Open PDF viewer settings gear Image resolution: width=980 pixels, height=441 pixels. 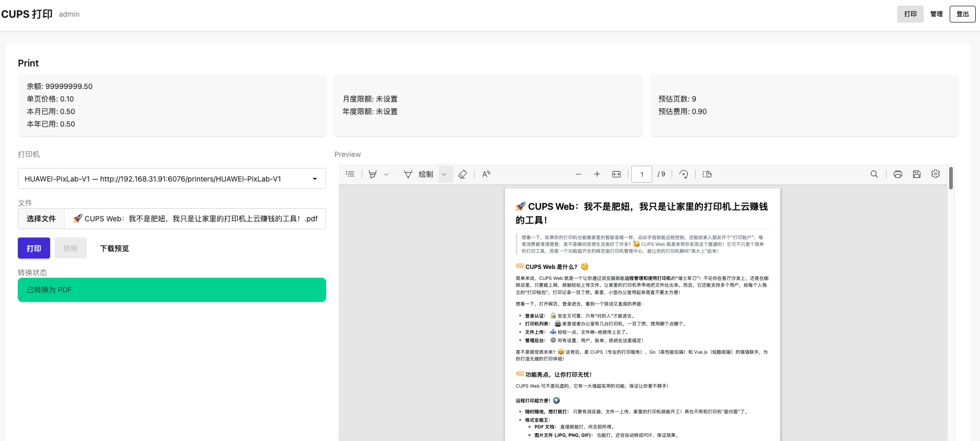pyautogui.click(x=936, y=174)
